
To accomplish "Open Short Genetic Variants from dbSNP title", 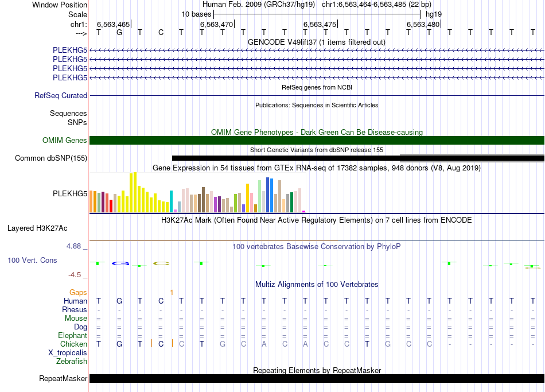I will pyautogui.click(x=317, y=150).
